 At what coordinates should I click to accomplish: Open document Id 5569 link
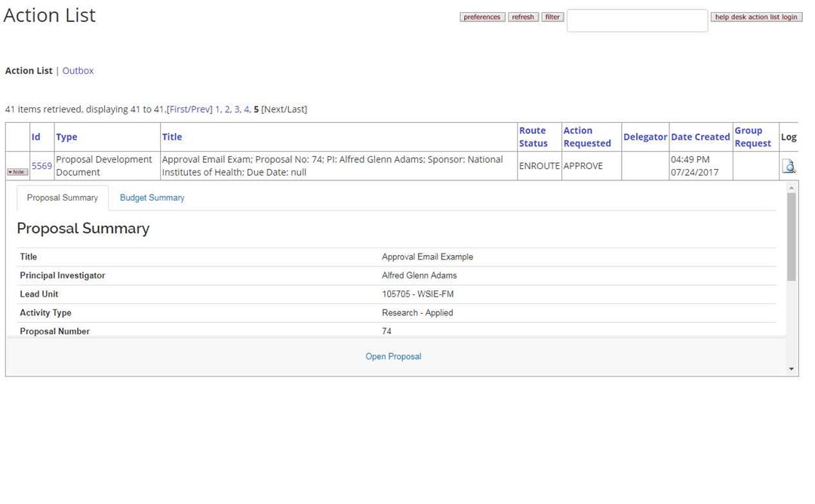[42, 166]
